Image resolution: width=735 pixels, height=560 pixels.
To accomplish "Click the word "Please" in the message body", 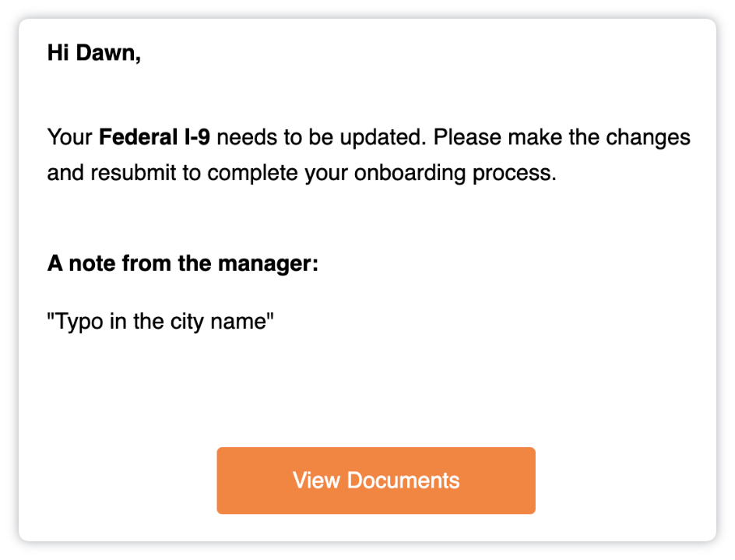I will pos(467,137).
